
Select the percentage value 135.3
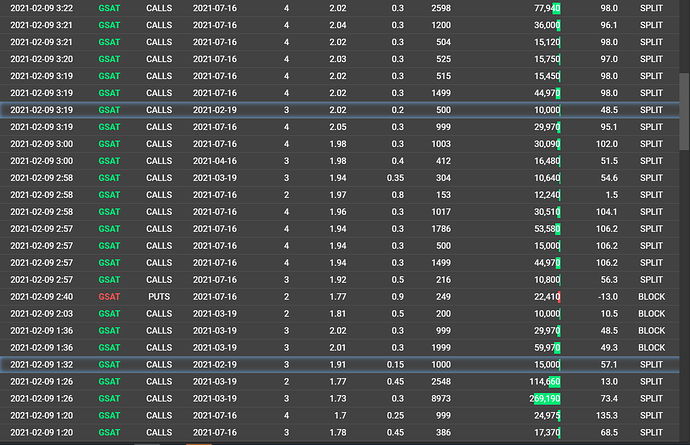pos(607,416)
